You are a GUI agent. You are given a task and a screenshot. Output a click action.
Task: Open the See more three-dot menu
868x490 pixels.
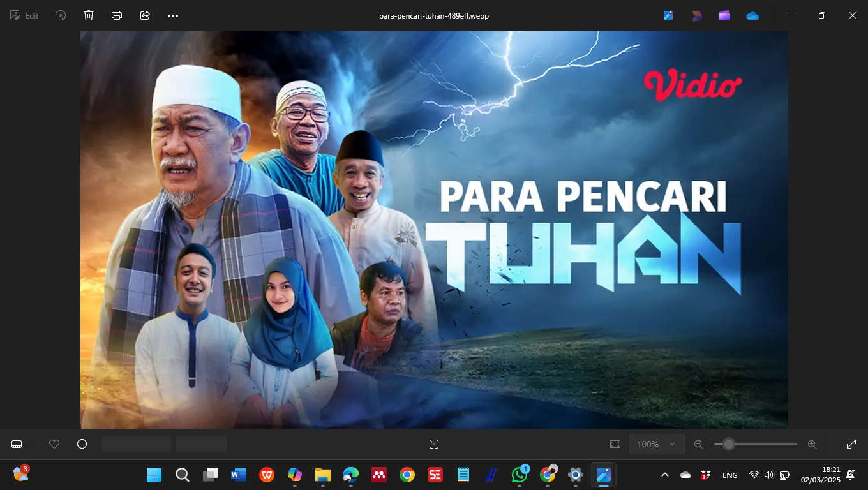tap(173, 15)
